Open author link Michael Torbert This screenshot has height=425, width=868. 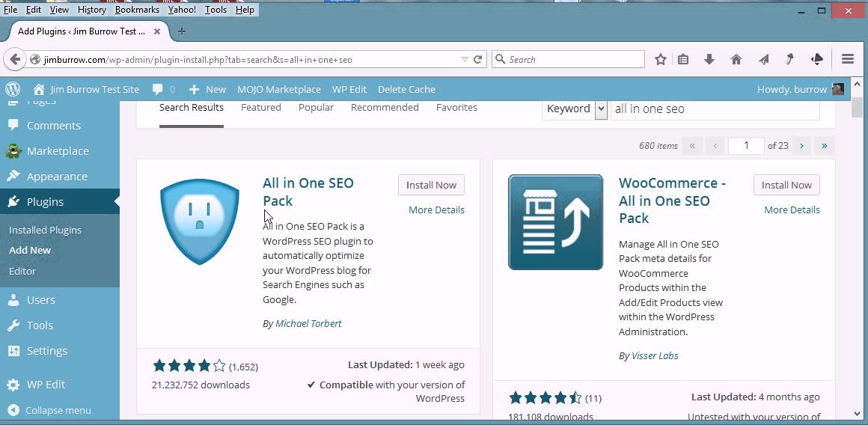(x=308, y=324)
